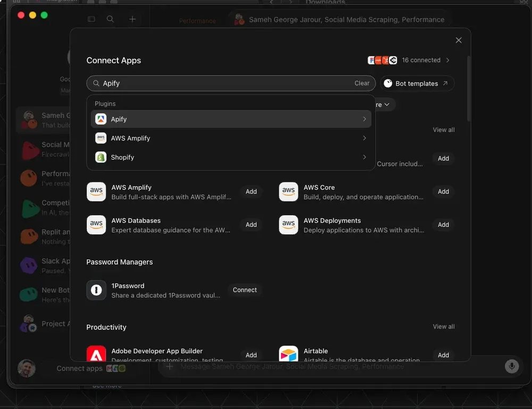Image resolution: width=532 pixels, height=409 pixels.
Task: Add the AWS Deployments app
Action: click(x=443, y=224)
